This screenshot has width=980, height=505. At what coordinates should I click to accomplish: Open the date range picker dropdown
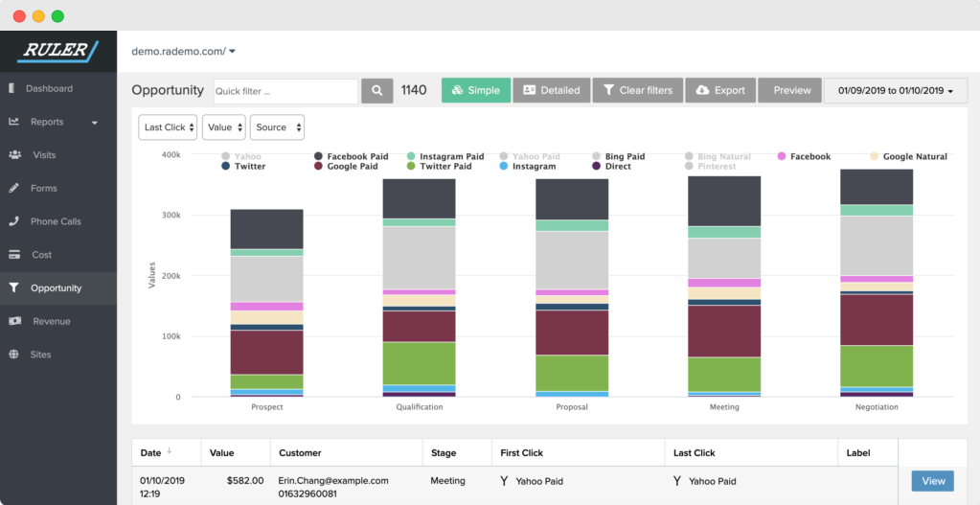click(896, 91)
